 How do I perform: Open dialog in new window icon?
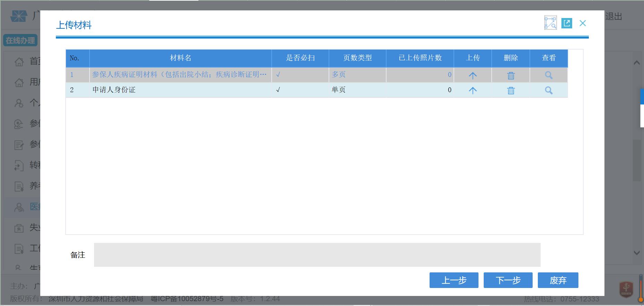(x=567, y=23)
